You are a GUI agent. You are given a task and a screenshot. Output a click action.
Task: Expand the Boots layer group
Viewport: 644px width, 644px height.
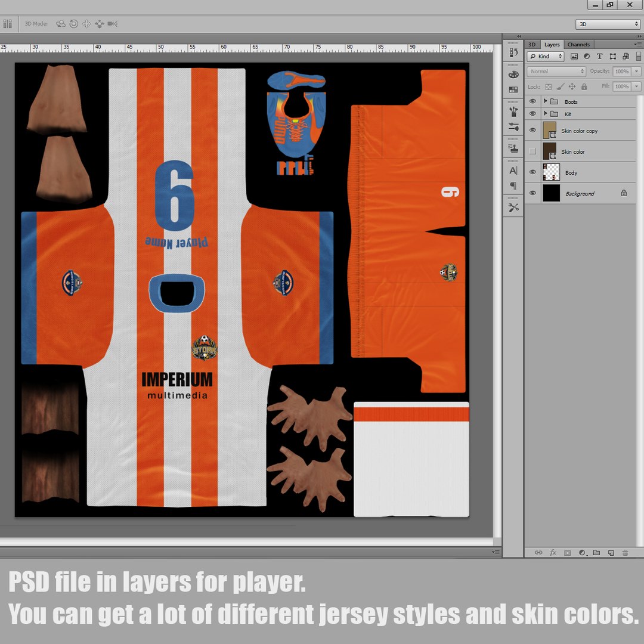[546, 101]
